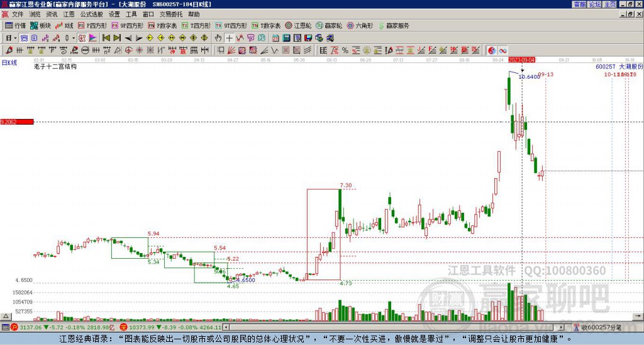Viewport: 644px width, 345px height.
Task: Open the 江恩轮 Gann wheel
Action: tap(299, 25)
